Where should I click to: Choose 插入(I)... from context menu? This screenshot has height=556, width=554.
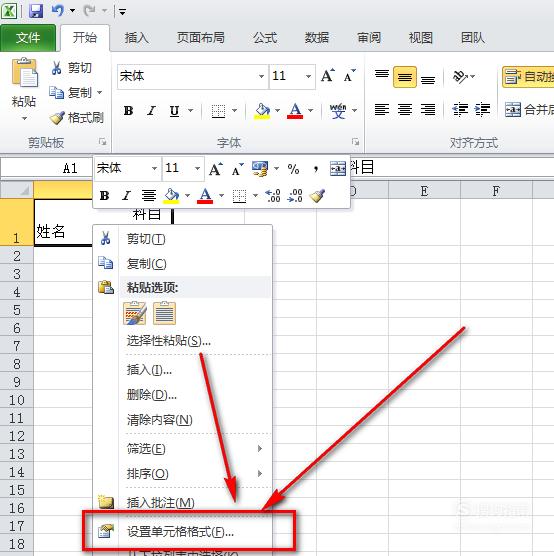[182, 370]
